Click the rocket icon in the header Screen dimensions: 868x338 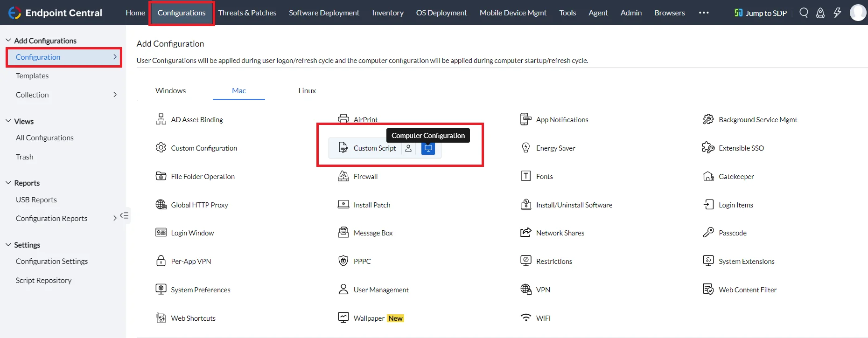click(x=820, y=13)
